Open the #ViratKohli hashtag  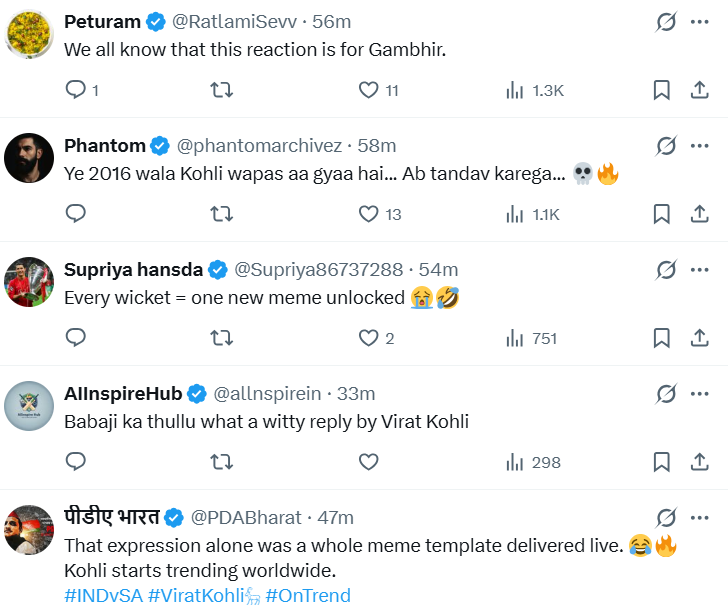(x=198, y=596)
